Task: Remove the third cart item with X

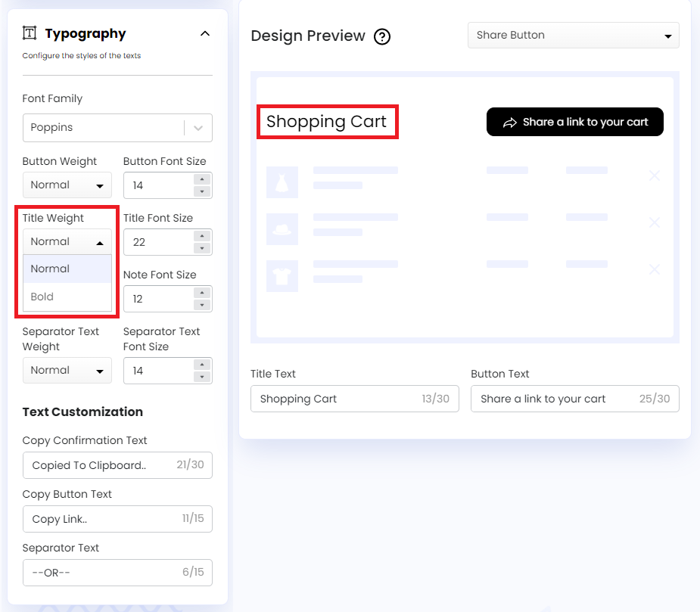Action: (655, 269)
